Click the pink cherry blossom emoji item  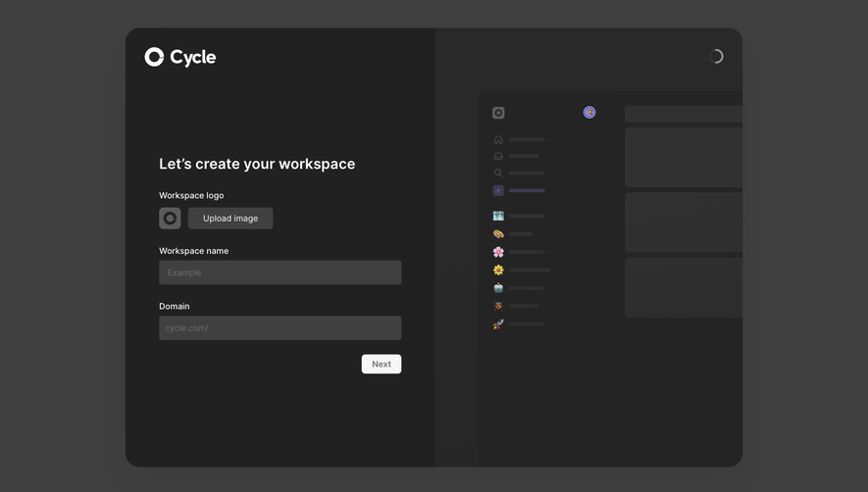(x=498, y=252)
